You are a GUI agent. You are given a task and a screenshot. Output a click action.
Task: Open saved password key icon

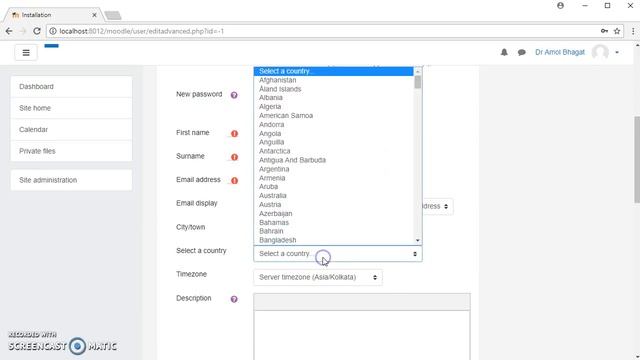pos(604,31)
